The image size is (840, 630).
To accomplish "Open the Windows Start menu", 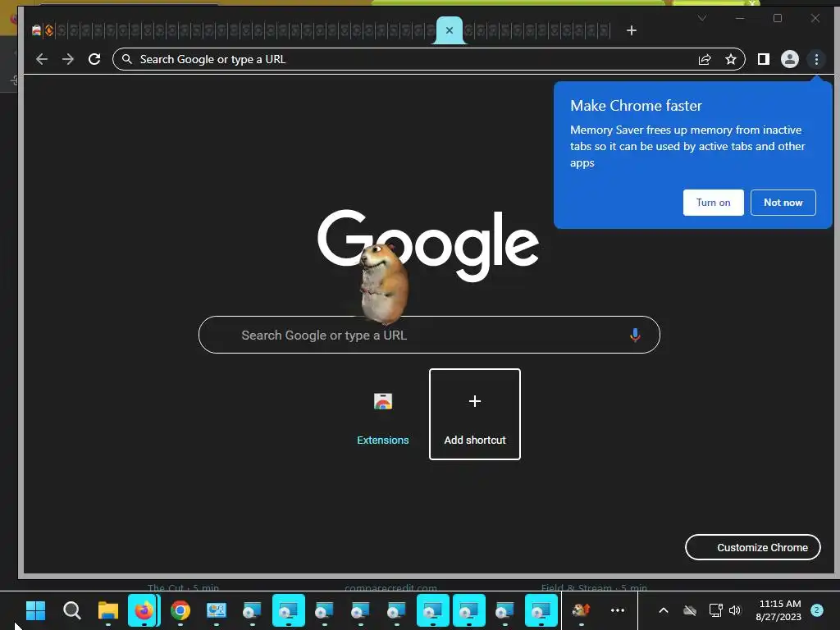I will pos(36,610).
